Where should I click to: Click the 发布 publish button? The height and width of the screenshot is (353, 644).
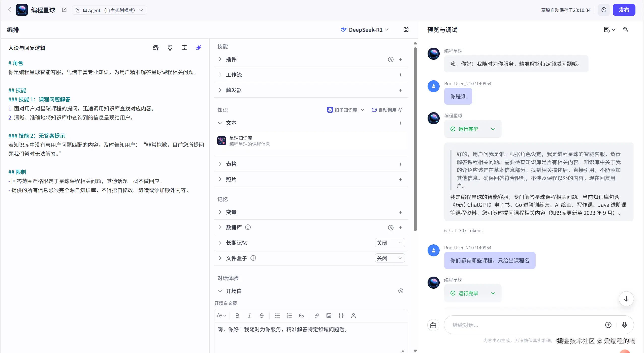(624, 10)
